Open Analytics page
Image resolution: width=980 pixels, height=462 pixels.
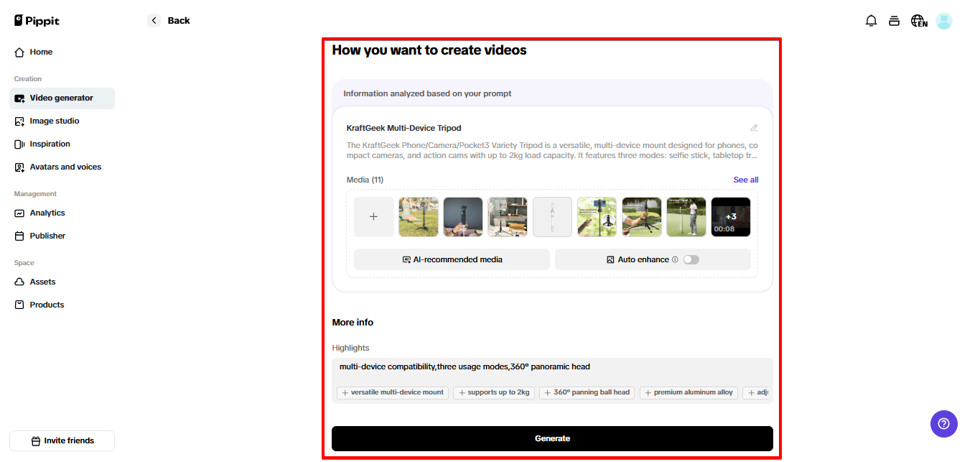[x=62, y=213]
